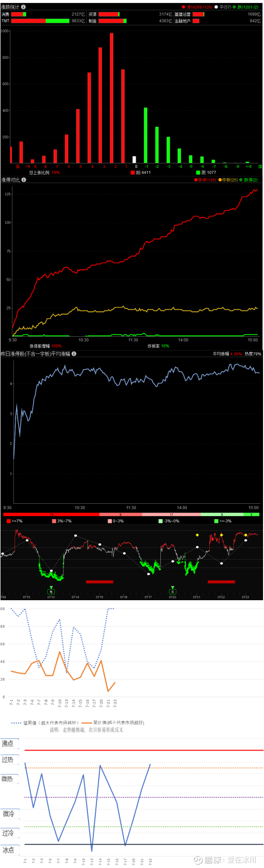The image size is (264, 868).
Task: Click the TMT sector flow bar
Action: pyautogui.click(x=40, y=21)
